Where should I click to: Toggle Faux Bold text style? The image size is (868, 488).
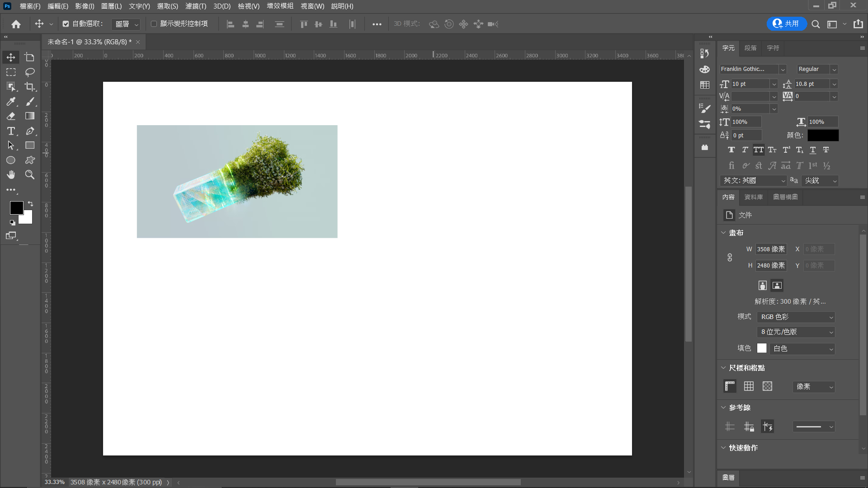click(x=731, y=150)
